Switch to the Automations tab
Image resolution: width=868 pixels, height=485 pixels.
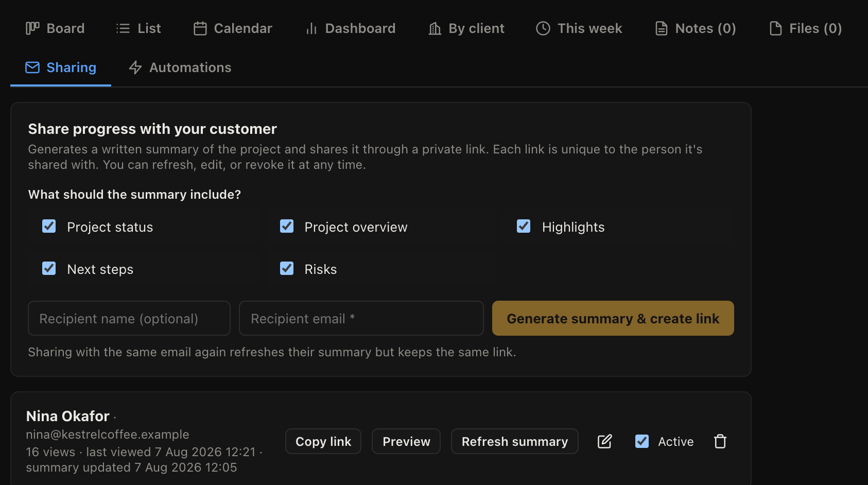(180, 67)
